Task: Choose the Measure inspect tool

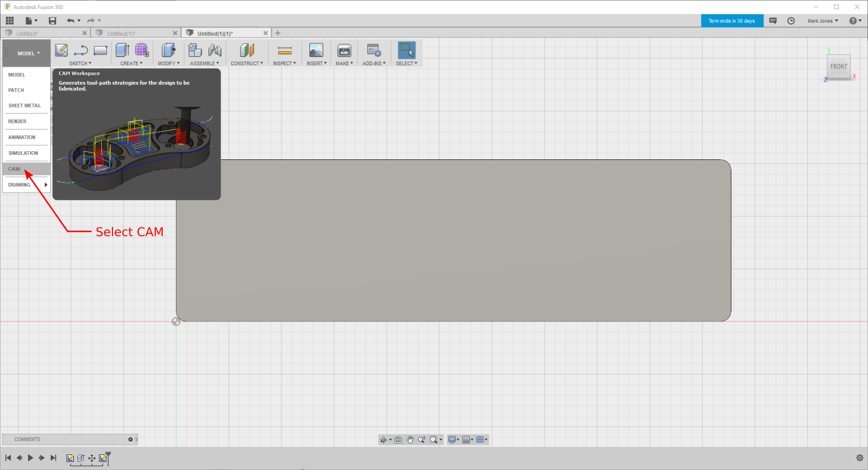Action: (285, 50)
